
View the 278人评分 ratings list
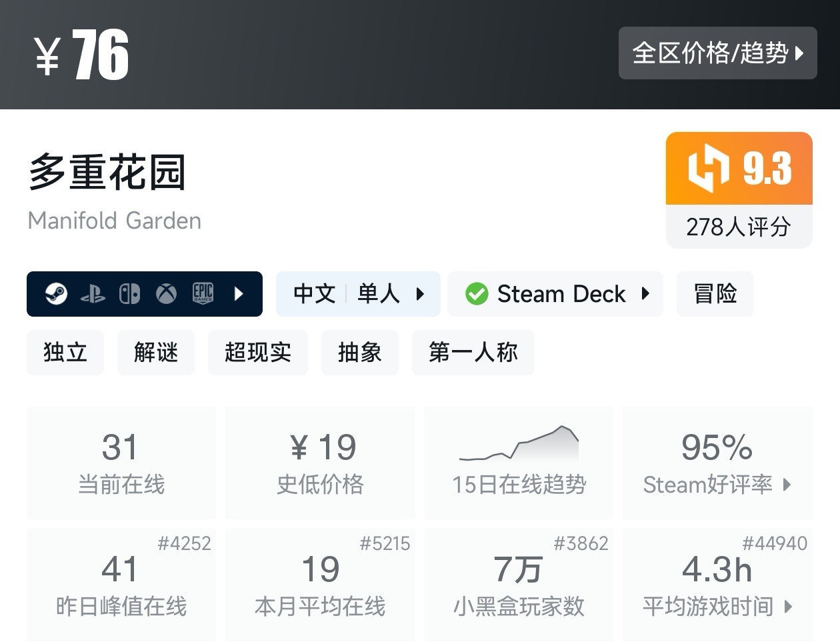(739, 228)
